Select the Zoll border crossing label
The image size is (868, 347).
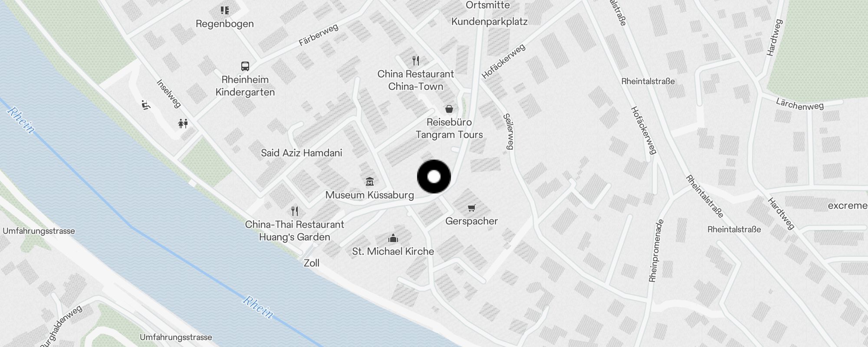(x=312, y=263)
